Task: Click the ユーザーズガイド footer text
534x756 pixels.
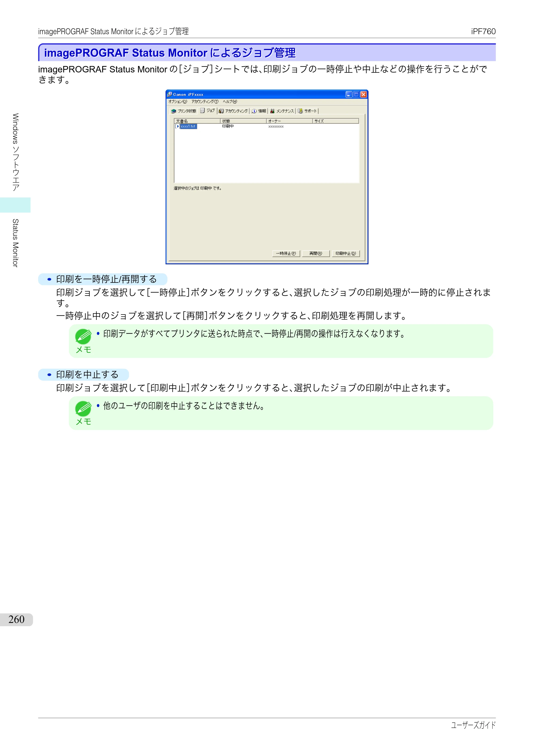Action: (473, 725)
